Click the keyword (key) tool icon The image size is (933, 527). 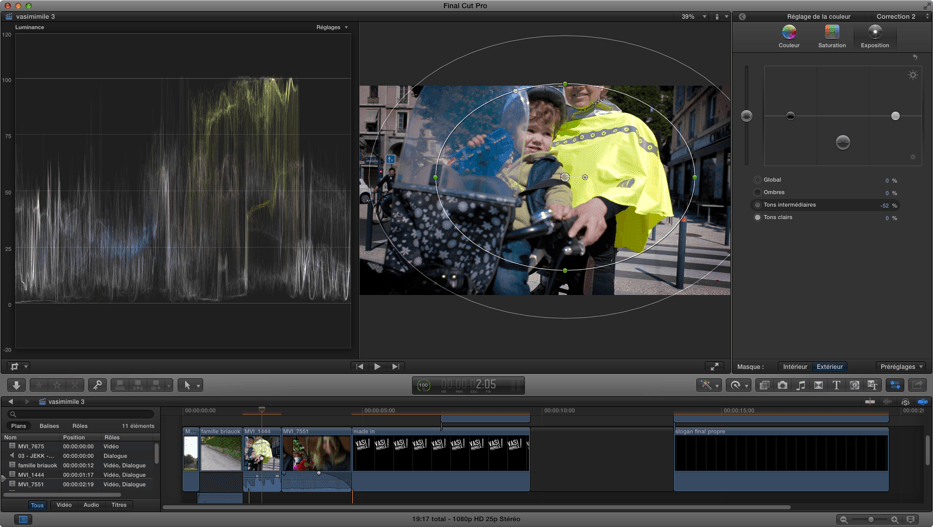coord(97,385)
